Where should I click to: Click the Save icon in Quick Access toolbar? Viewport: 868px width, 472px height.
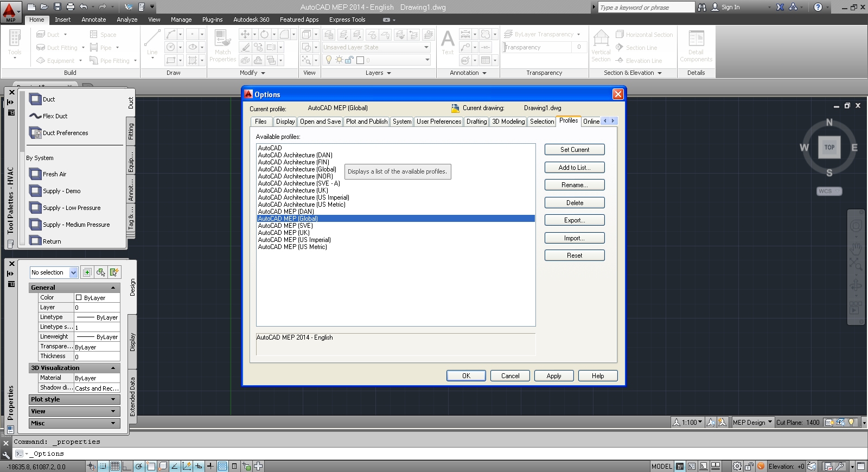pos(58,7)
